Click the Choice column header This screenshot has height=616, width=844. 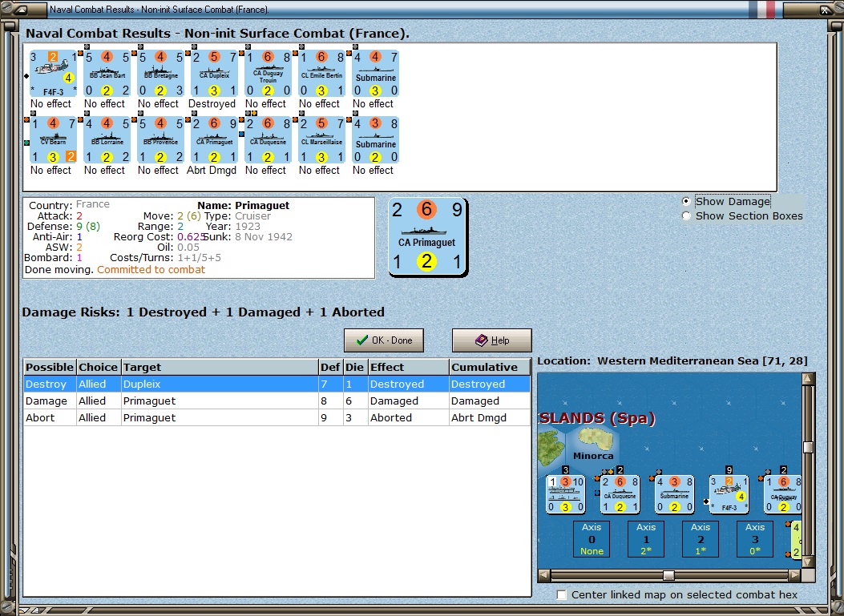(99, 367)
